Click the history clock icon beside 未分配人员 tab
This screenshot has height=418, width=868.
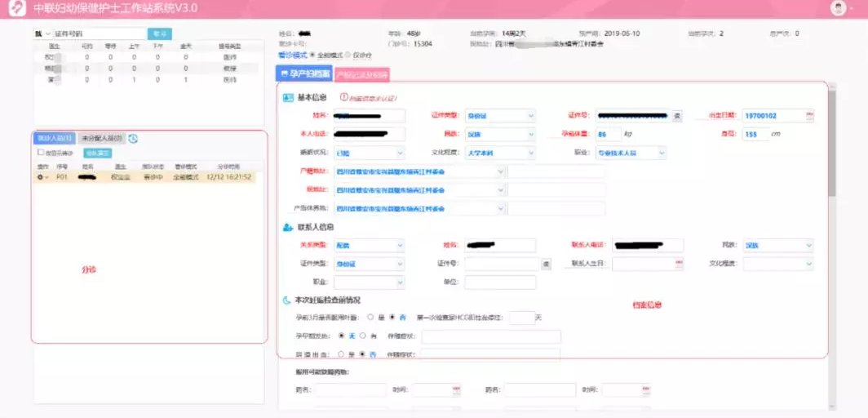coord(133,139)
